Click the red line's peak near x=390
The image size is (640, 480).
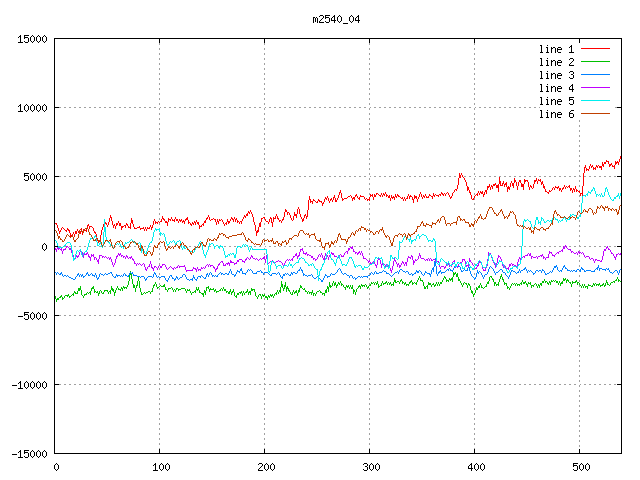click(460, 175)
